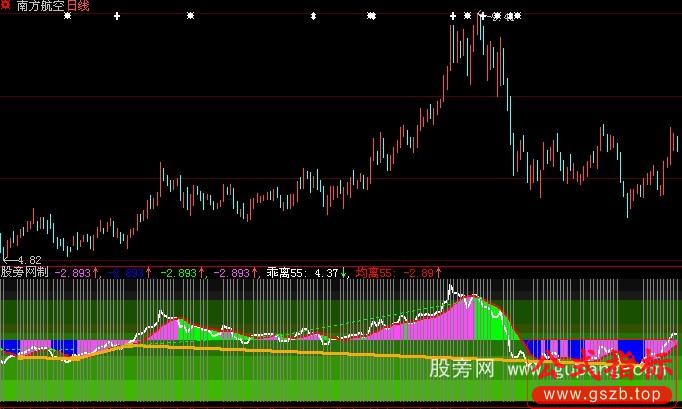Image resolution: width=682 pixels, height=409 pixels.
Task: Switch the 日线 daily period label
Action: pos(78,6)
